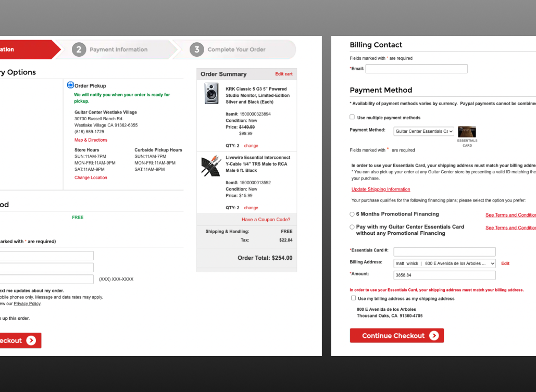Click the Livewire Y-cable product image
Viewport: 536px width, 392px height.
(x=211, y=166)
